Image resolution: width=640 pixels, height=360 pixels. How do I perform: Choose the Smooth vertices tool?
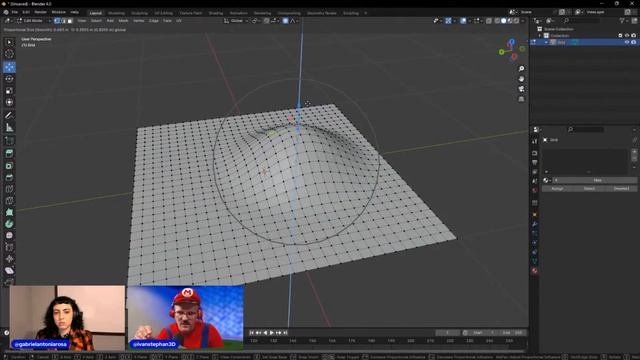(9, 236)
